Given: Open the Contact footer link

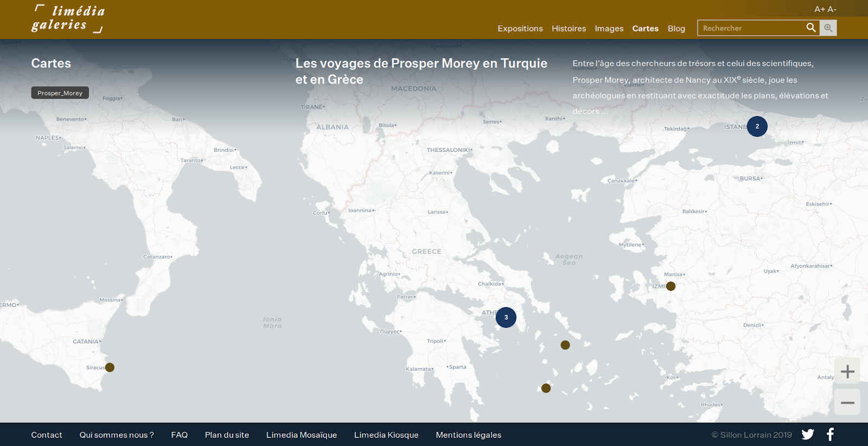Looking at the screenshot, I should pyautogui.click(x=47, y=435).
